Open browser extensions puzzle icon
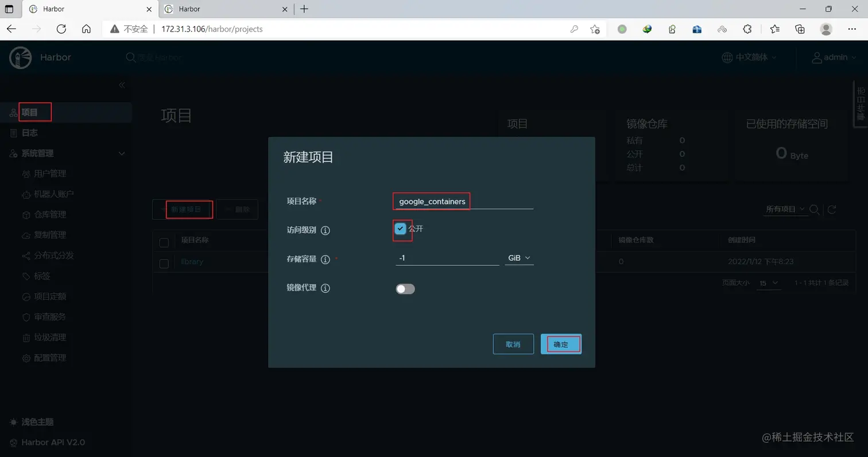 (x=747, y=29)
